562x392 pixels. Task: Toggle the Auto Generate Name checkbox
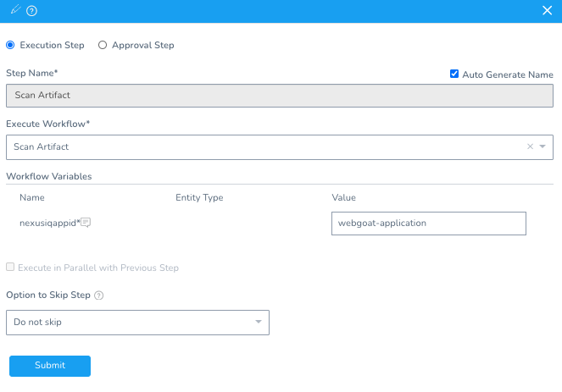(x=454, y=74)
